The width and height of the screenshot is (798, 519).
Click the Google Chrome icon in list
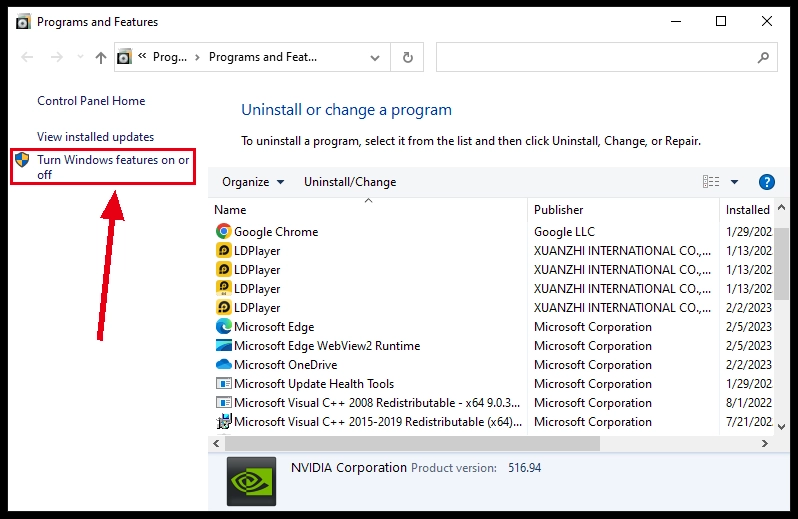point(223,232)
